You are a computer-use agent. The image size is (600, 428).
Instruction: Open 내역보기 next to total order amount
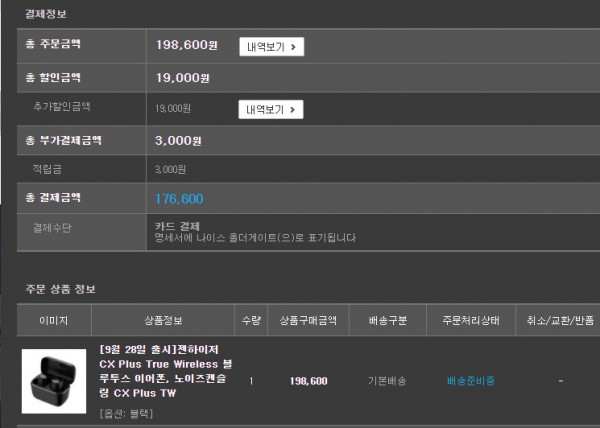272,47
